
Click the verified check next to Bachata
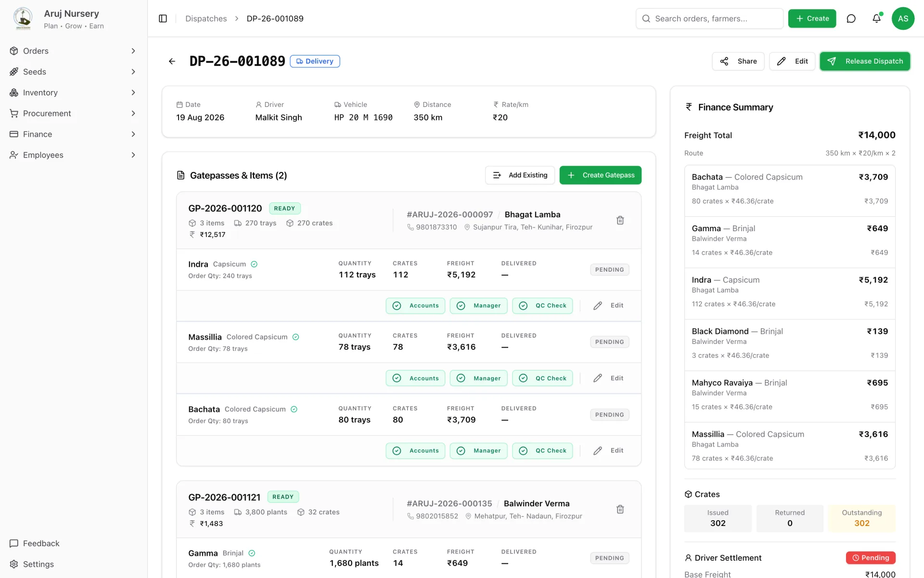[294, 409]
